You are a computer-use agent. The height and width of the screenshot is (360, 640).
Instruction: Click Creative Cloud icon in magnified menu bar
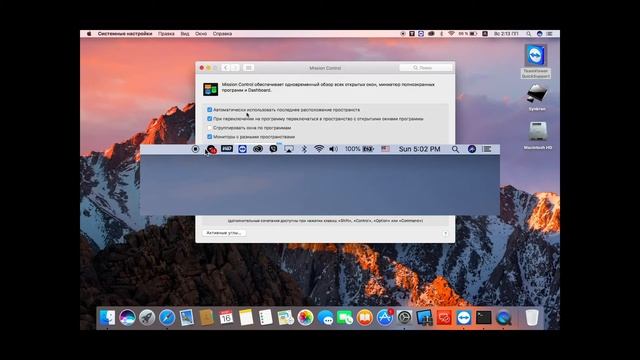258,149
